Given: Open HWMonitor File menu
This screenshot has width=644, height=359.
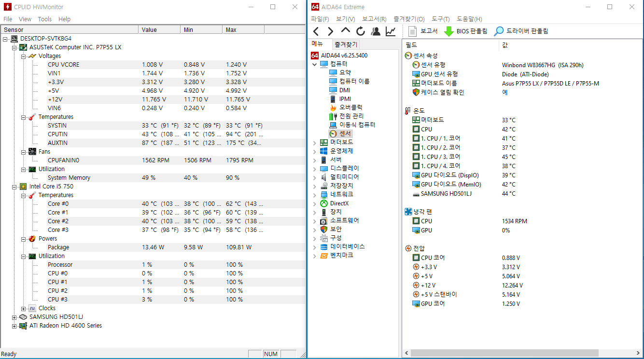Looking at the screenshot, I should click(8, 19).
